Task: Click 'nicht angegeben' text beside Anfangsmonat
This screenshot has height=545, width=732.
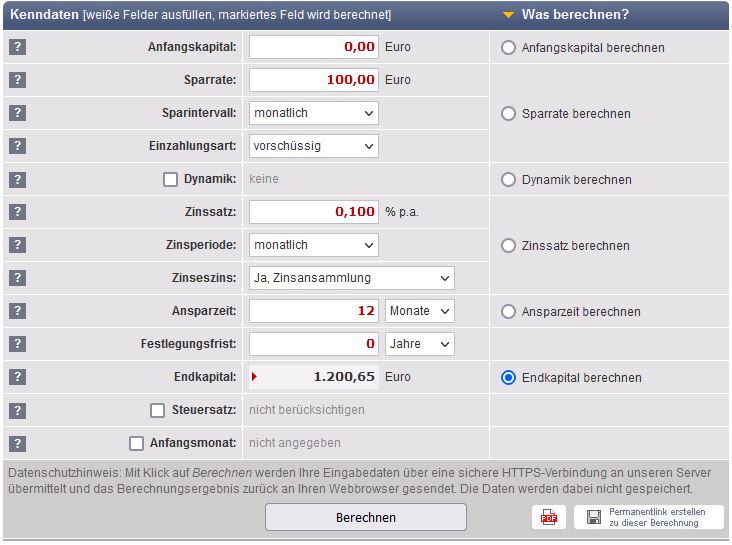Action: [x=295, y=443]
